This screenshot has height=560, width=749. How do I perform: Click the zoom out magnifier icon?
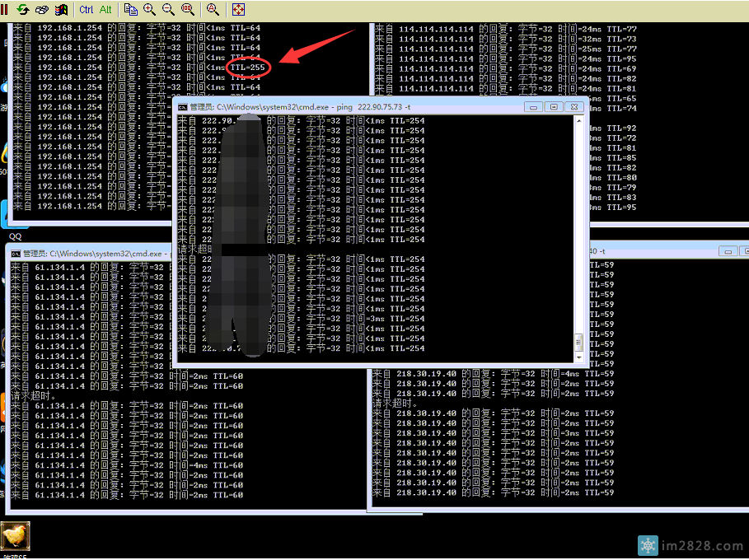pyautogui.click(x=168, y=10)
